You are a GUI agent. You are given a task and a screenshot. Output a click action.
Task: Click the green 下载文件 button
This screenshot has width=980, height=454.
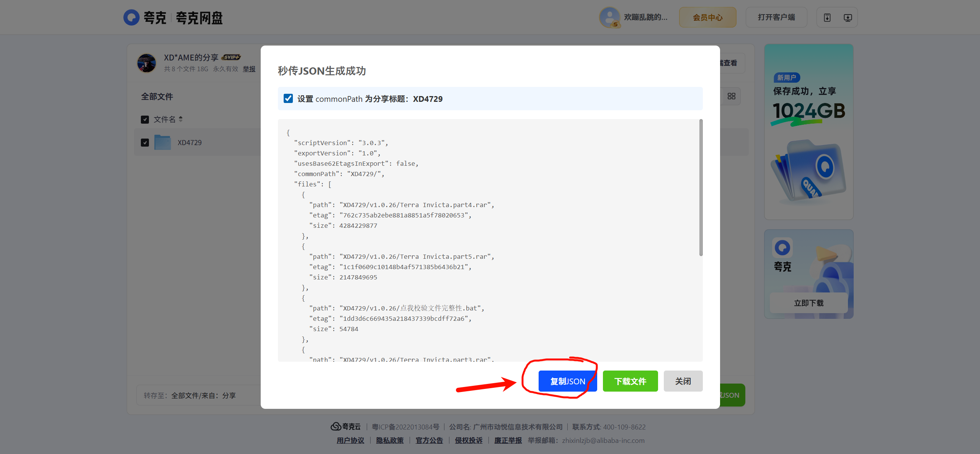[630, 381]
